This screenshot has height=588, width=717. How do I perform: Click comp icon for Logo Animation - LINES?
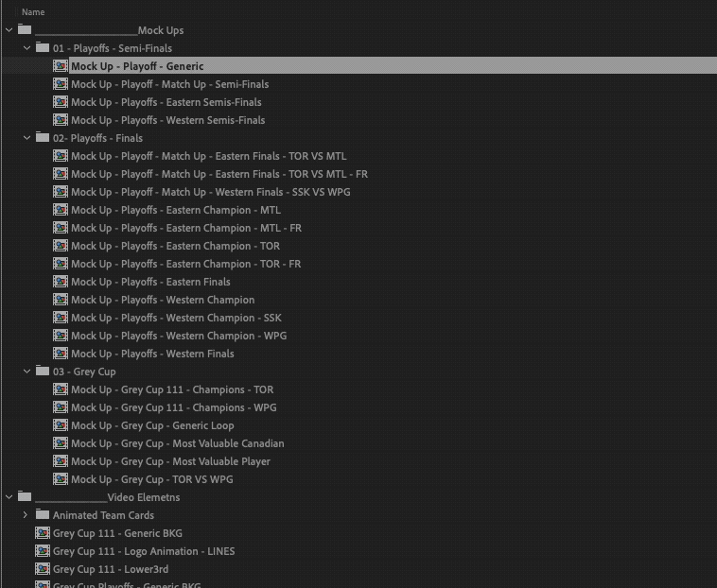[43, 551]
